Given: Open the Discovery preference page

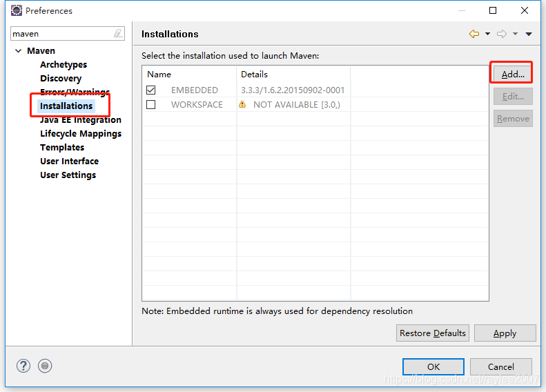Looking at the screenshot, I should (61, 78).
